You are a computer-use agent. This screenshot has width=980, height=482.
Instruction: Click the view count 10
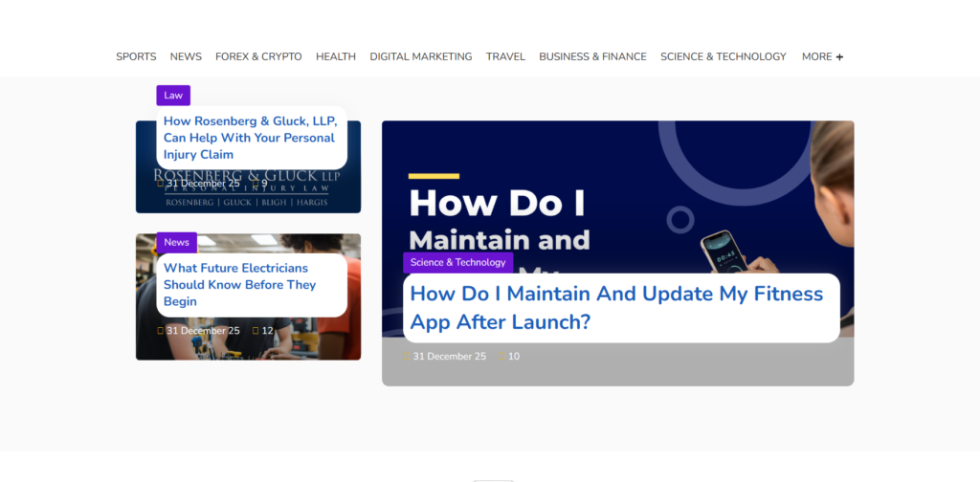pyautogui.click(x=514, y=357)
